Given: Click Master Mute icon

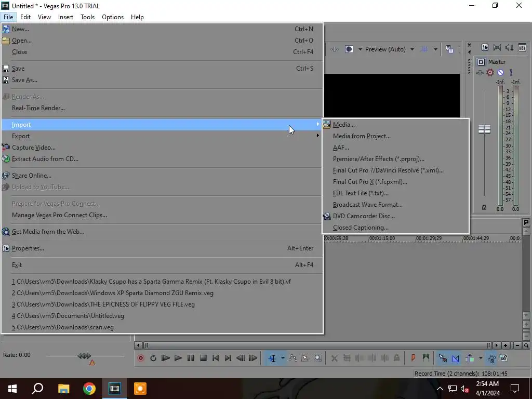Looking at the screenshot, I should [x=500, y=73].
